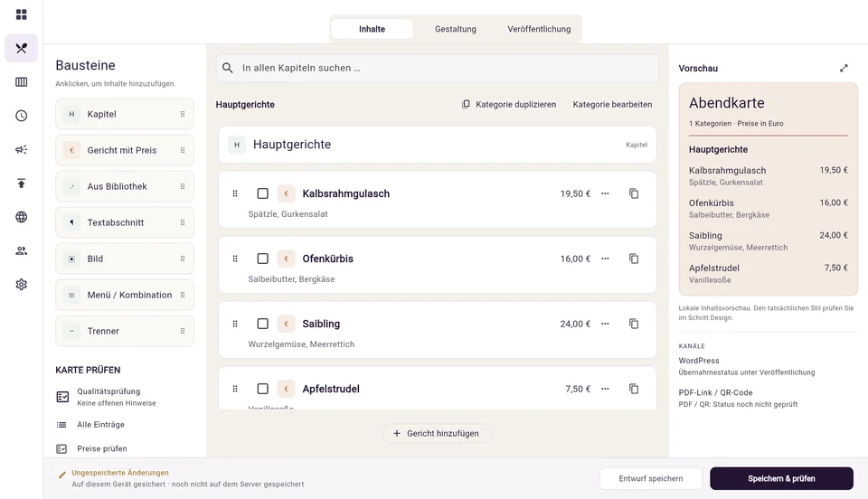Viewport: 868px width, 499px height.
Task: Open the more options menu for Apfelstrudel
Action: point(605,389)
